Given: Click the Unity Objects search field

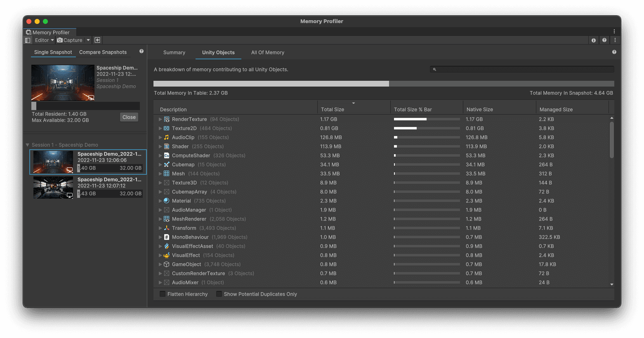Looking at the screenshot, I should 522,69.
